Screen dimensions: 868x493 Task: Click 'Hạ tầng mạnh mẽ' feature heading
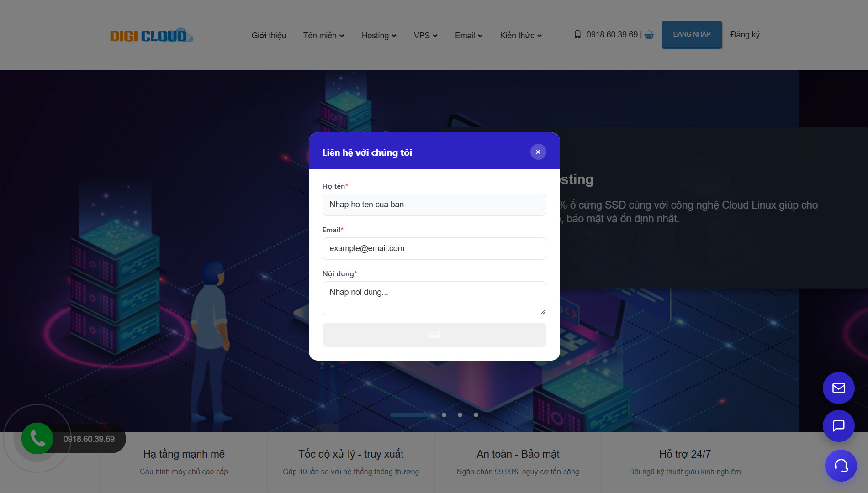(x=184, y=454)
